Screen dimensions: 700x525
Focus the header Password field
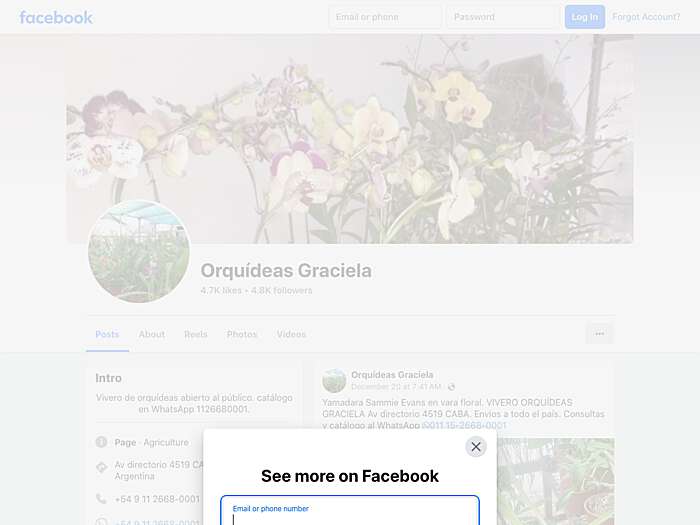(x=503, y=17)
